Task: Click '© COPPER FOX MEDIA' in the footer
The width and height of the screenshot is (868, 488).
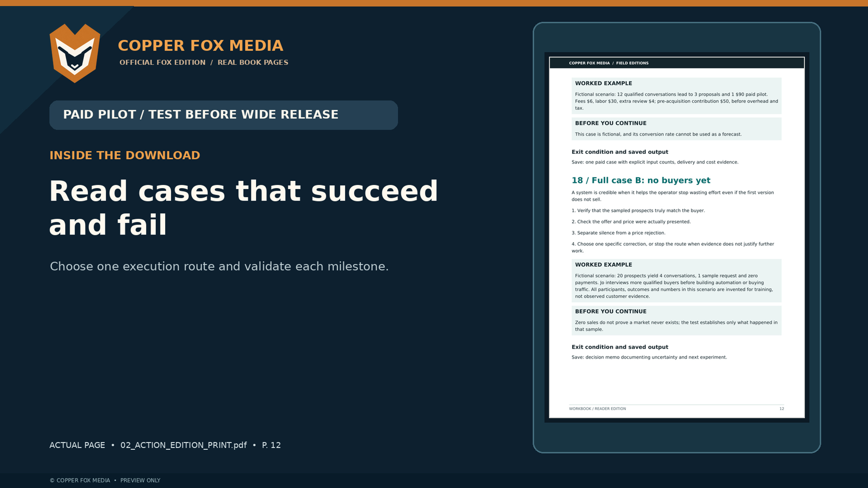Action: pyautogui.click(x=80, y=480)
